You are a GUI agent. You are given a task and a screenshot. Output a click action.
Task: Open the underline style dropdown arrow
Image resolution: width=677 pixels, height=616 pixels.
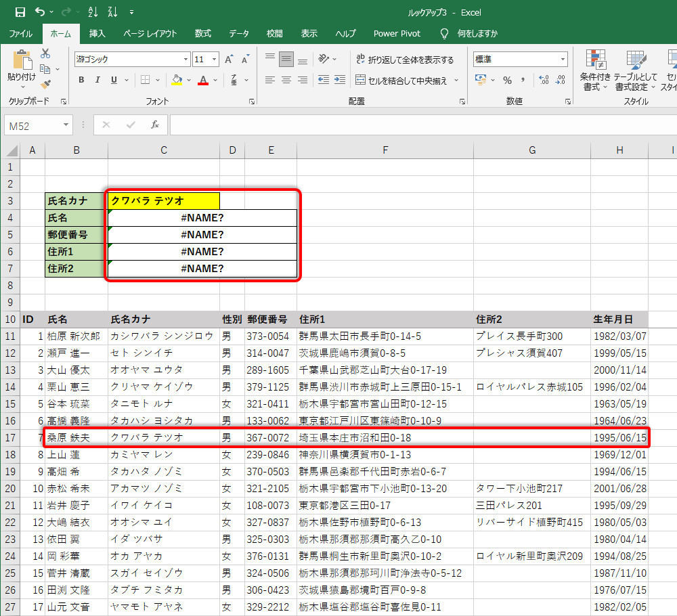pos(127,80)
